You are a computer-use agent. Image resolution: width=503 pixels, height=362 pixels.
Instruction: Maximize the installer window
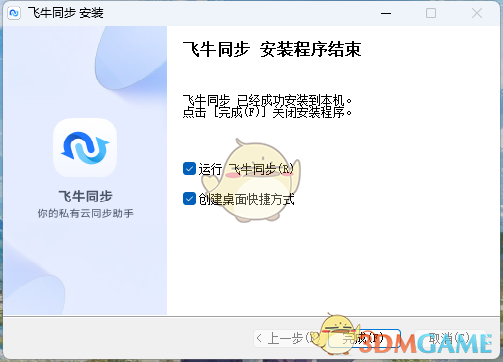(x=431, y=13)
